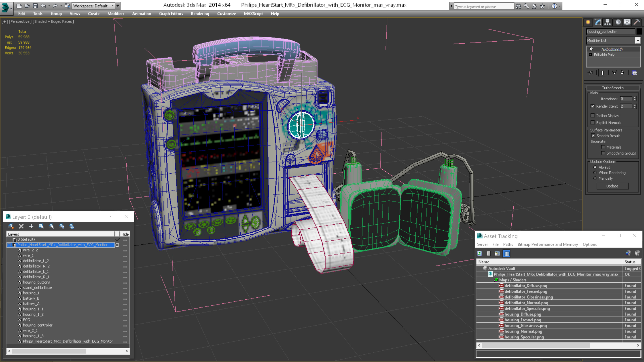Open the Workspace Default dropdown
Screen dimensions: 644x362
click(x=113, y=6)
